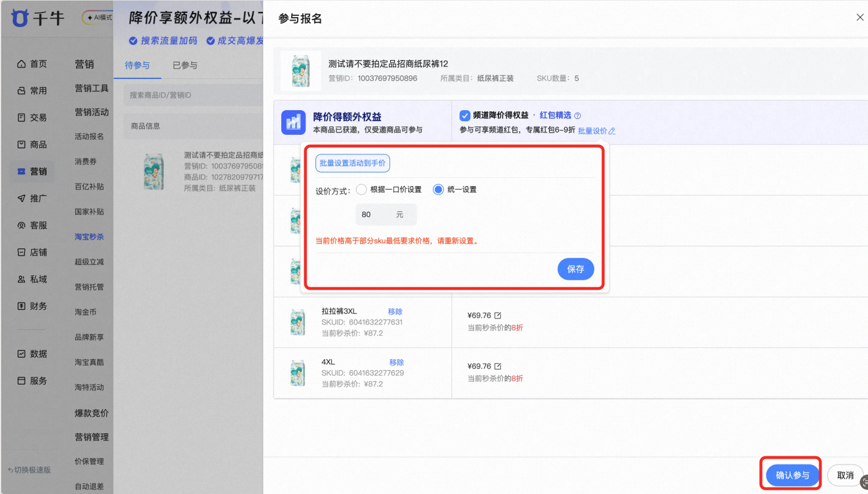The image size is (868, 494).
Task: Click 4XL SKU thumbnail
Action: [x=298, y=373]
